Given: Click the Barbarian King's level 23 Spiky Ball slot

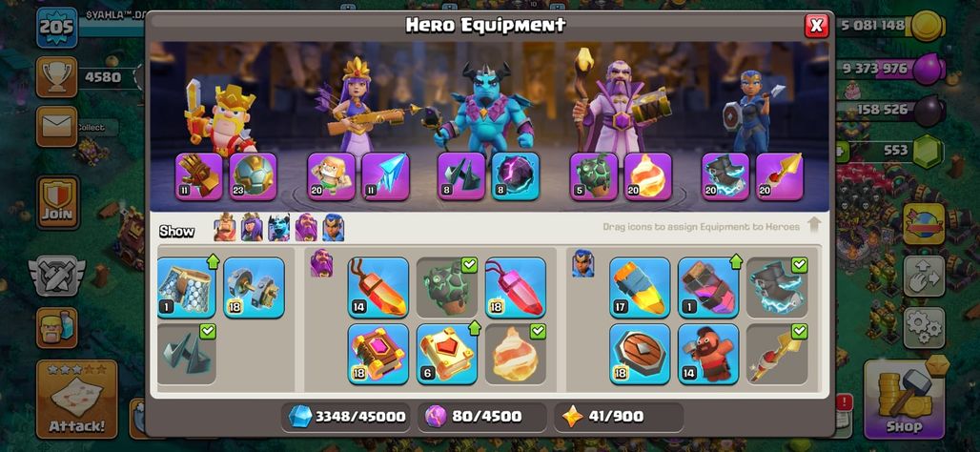Looking at the screenshot, I should pyautogui.click(x=254, y=176).
